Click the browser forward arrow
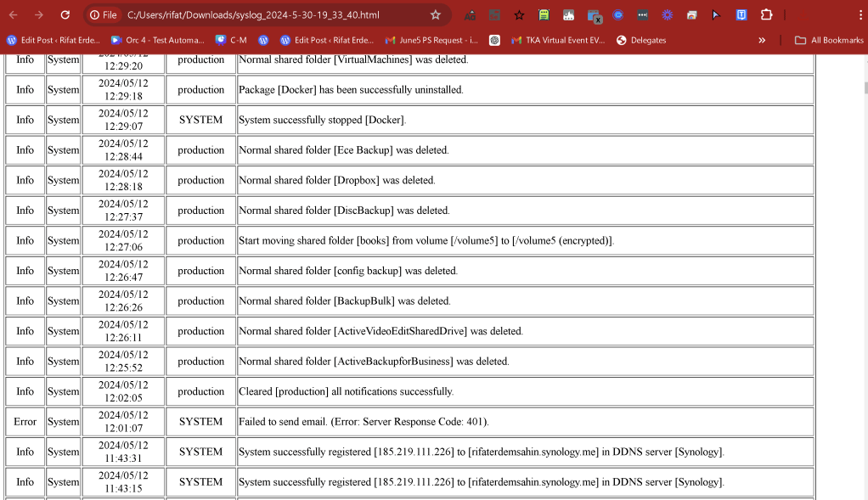This screenshot has width=868, height=500. point(39,15)
